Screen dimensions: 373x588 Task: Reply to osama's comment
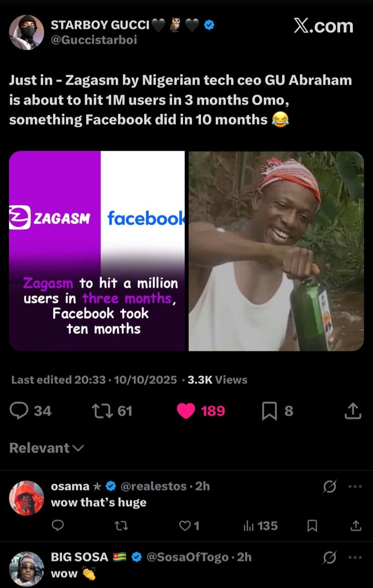[x=57, y=526]
